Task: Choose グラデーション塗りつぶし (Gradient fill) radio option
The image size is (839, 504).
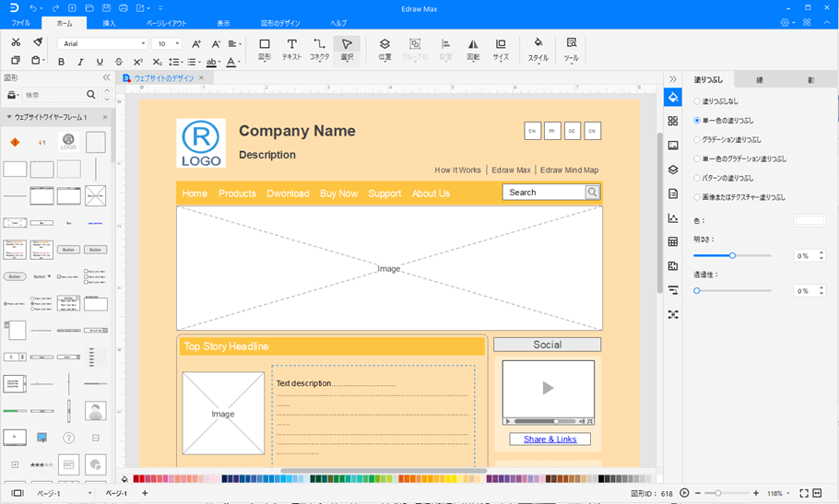Action: 697,140
